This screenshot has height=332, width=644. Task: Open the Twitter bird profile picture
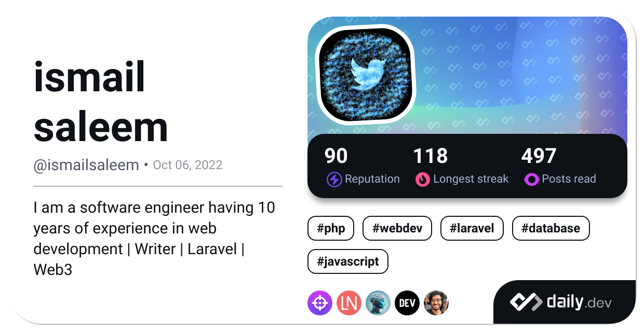coord(366,73)
